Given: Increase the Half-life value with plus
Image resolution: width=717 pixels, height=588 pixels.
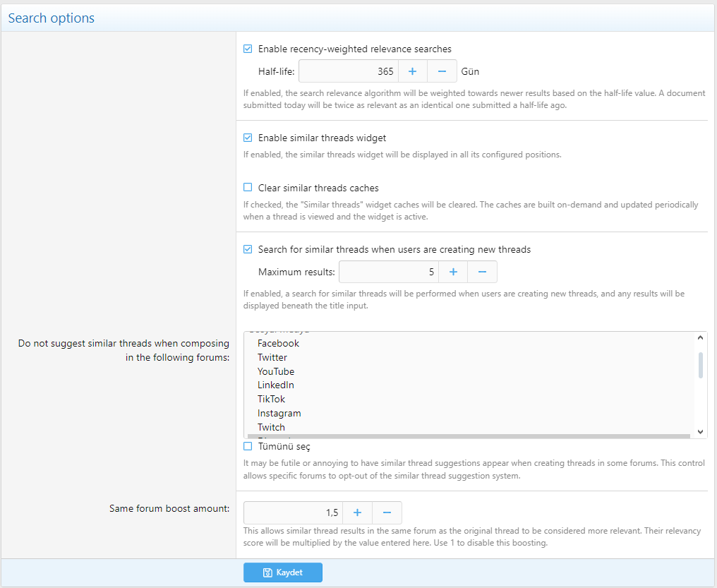Looking at the screenshot, I should point(412,71).
